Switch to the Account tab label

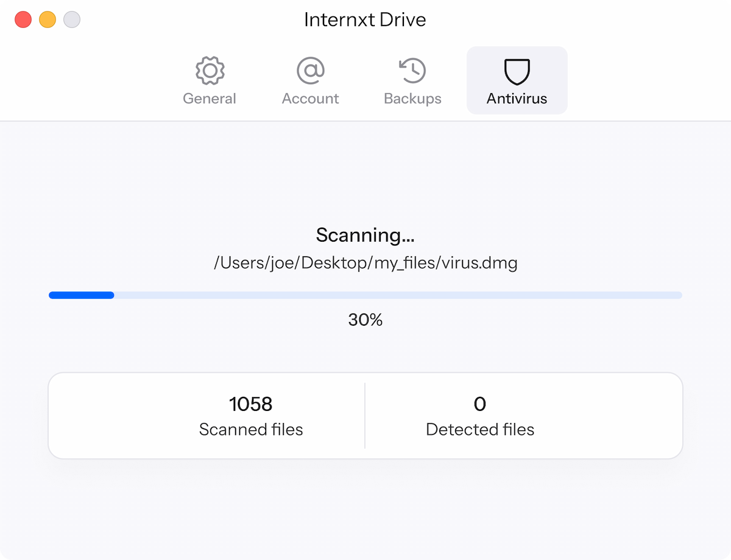[311, 99]
